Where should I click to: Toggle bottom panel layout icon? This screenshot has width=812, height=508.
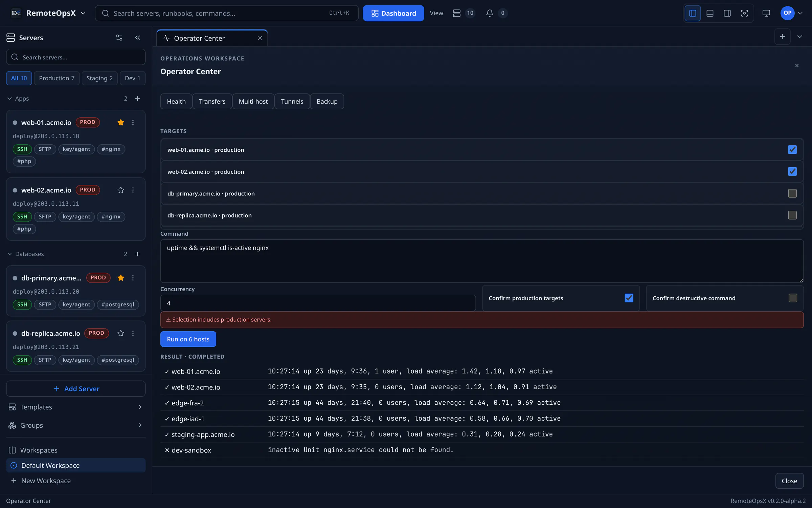point(710,13)
